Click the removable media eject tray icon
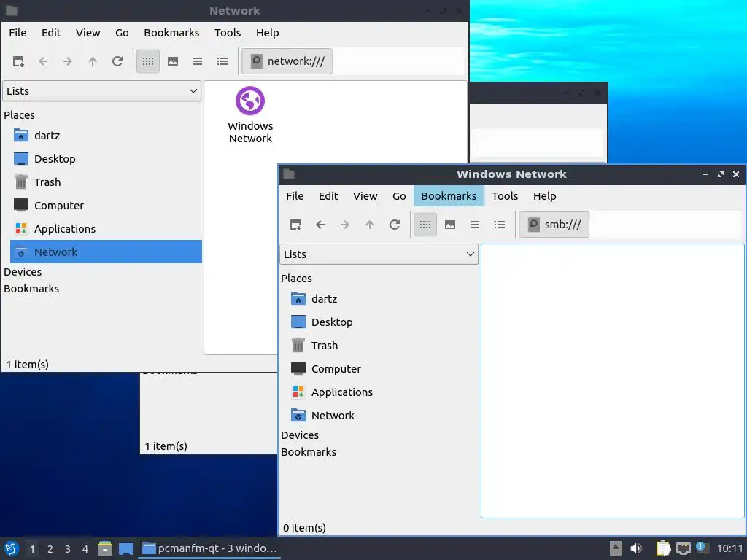This screenshot has height=560, width=747. [616, 548]
